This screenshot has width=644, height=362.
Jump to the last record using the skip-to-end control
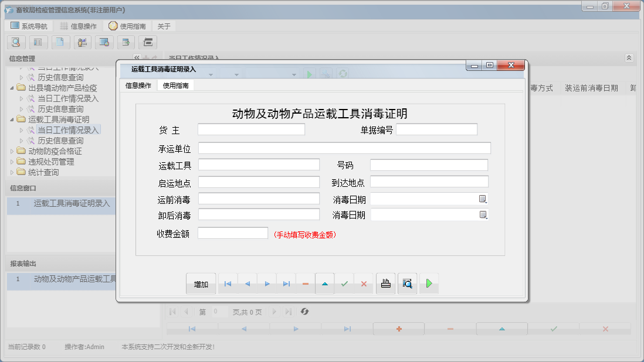click(x=286, y=283)
